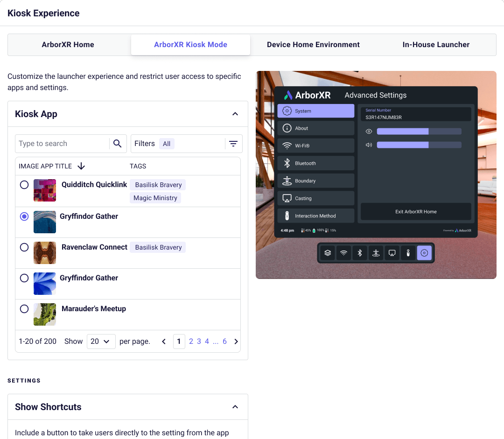Click the ArborXR logo in preview
The height and width of the screenshot is (439, 504).
click(x=307, y=95)
